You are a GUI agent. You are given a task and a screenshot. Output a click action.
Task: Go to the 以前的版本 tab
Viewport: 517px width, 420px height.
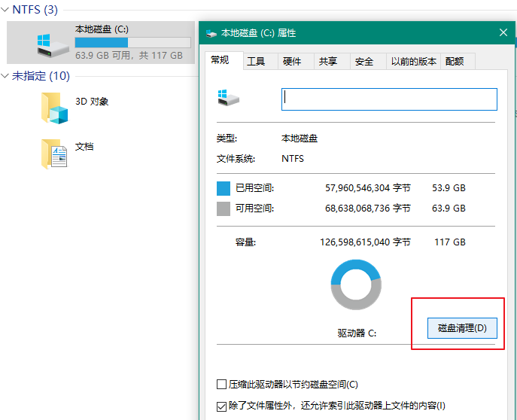(413, 62)
